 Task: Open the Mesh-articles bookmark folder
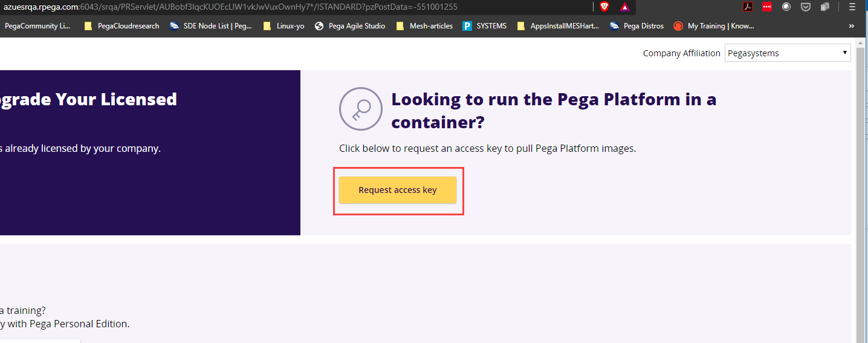[424, 26]
